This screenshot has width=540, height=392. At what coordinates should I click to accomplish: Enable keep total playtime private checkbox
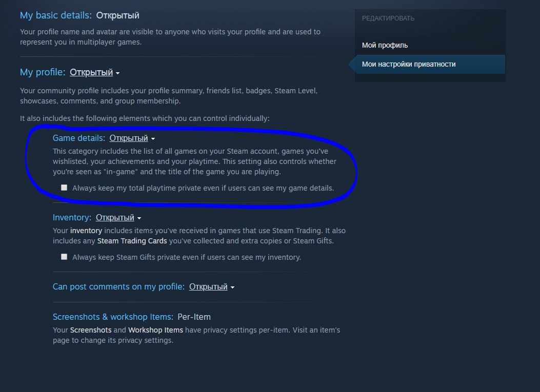point(64,188)
